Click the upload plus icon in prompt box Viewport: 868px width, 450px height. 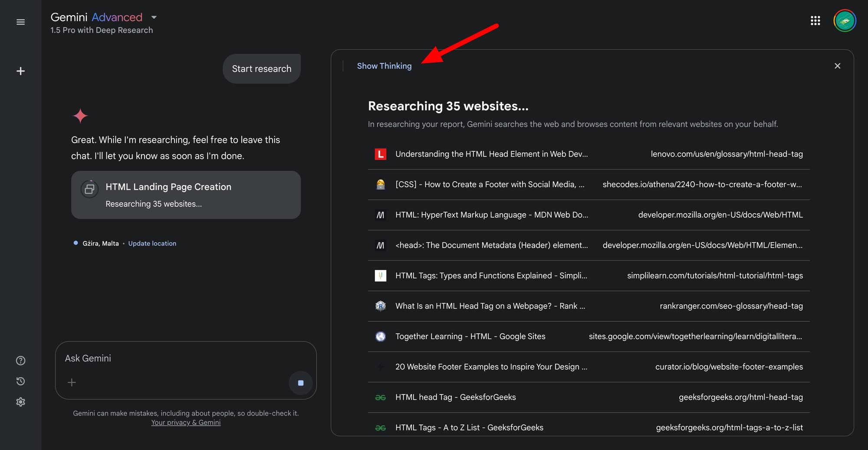pyautogui.click(x=72, y=382)
